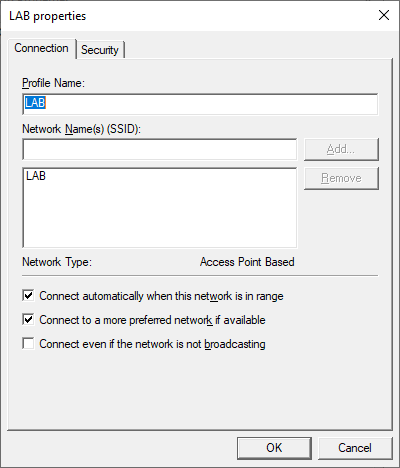
Task: Enable Connect even if network not broadcasting
Action: click(x=28, y=344)
